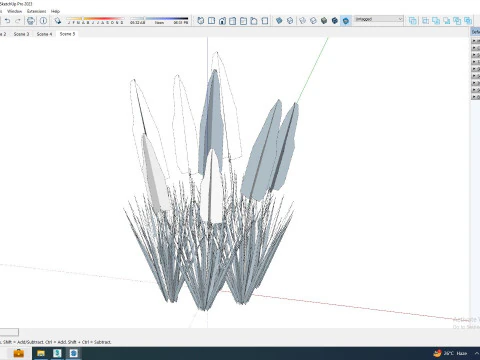Toggle X-Ray face style
This screenshot has width=480, height=360.
pyautogui.click(x=279, y=21)
